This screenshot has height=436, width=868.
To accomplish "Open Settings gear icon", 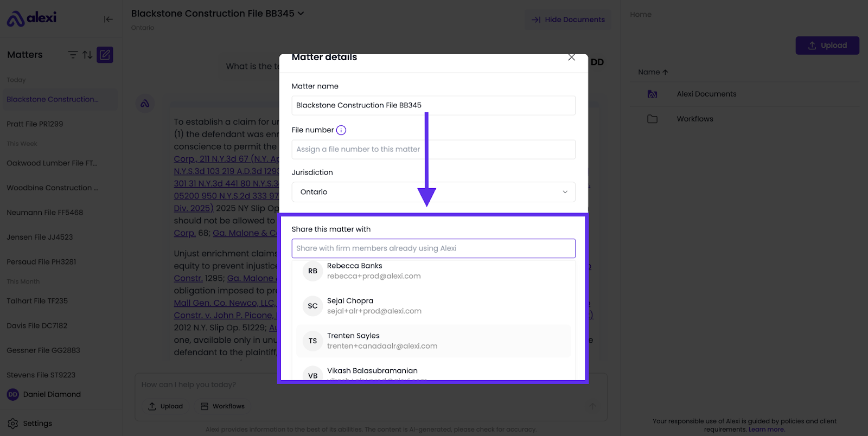I will [13, 424].
